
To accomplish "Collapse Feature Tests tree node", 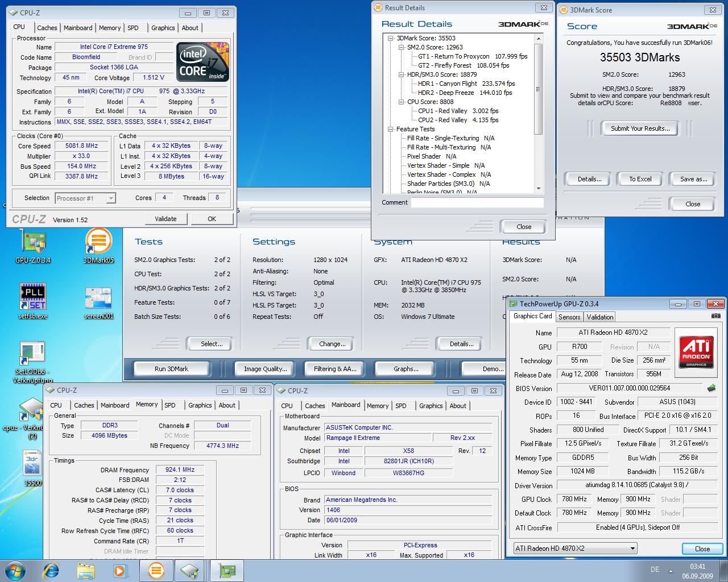I will 391,129.
